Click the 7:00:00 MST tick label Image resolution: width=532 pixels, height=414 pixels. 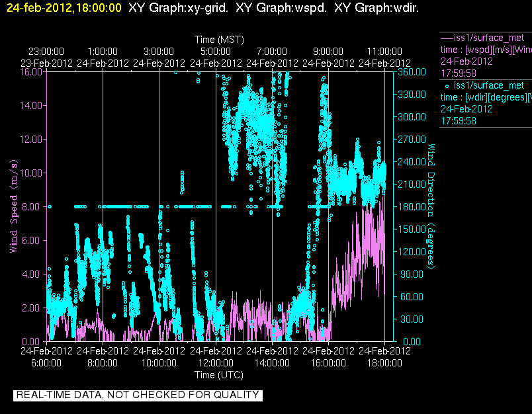[x=272, y=52]
